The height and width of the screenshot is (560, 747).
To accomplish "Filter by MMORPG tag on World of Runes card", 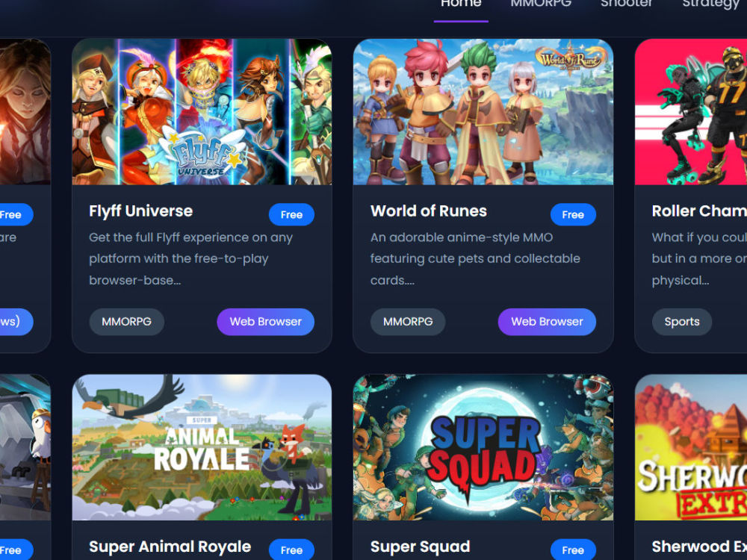I will (409, 321).
